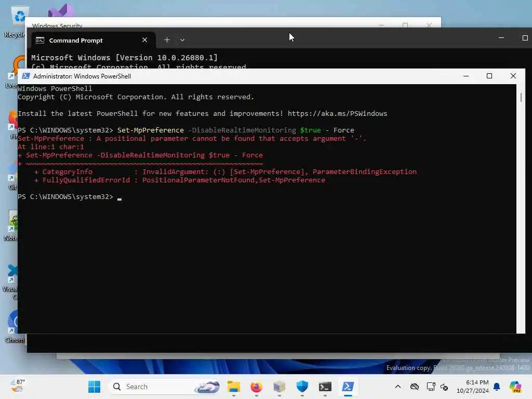This screenshot has width=532, height=399.
Task: Launch Firefox from the taskbar
Action: coord(256,387)
